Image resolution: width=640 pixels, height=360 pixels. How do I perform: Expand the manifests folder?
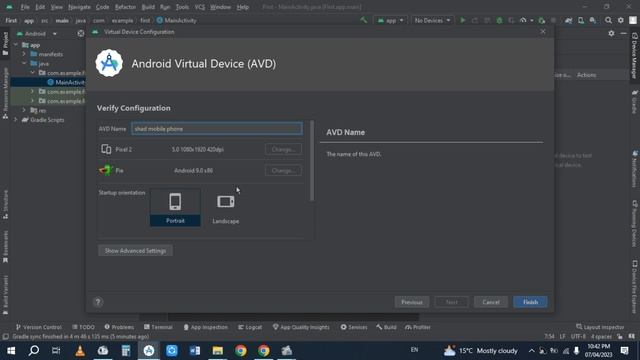24,54
